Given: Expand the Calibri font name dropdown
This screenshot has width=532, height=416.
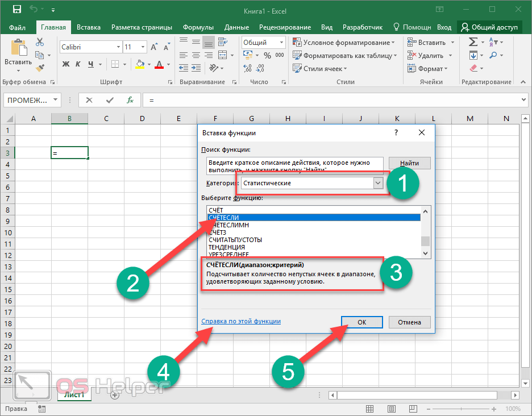Looking at the screenshot, I should 118,47.
